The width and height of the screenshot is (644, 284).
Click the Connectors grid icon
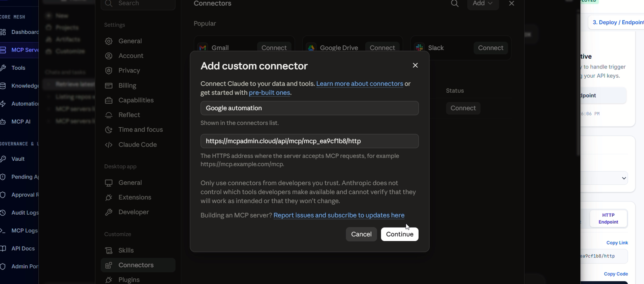[x=109, y=265]
